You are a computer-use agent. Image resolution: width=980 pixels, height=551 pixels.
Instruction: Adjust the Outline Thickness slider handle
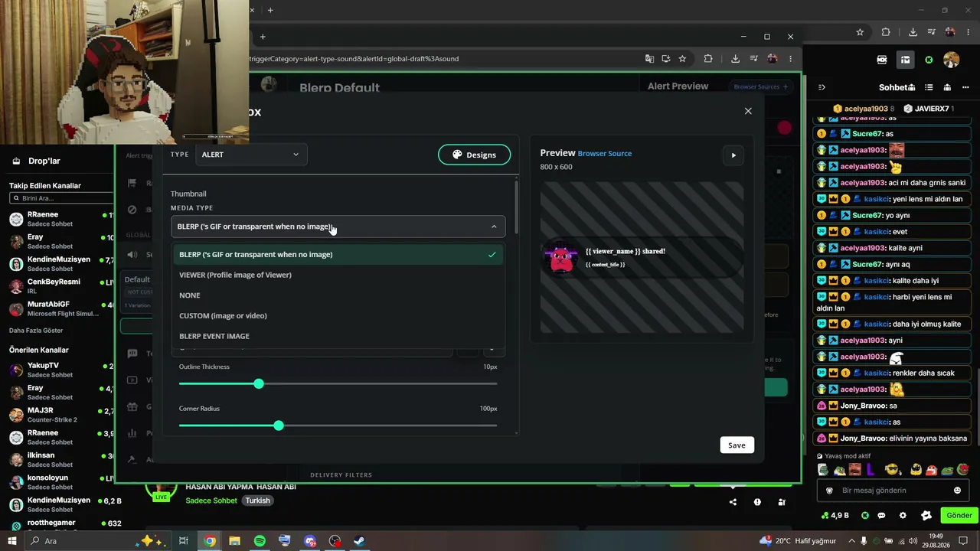pyautogui.click(x=259, y=383)
